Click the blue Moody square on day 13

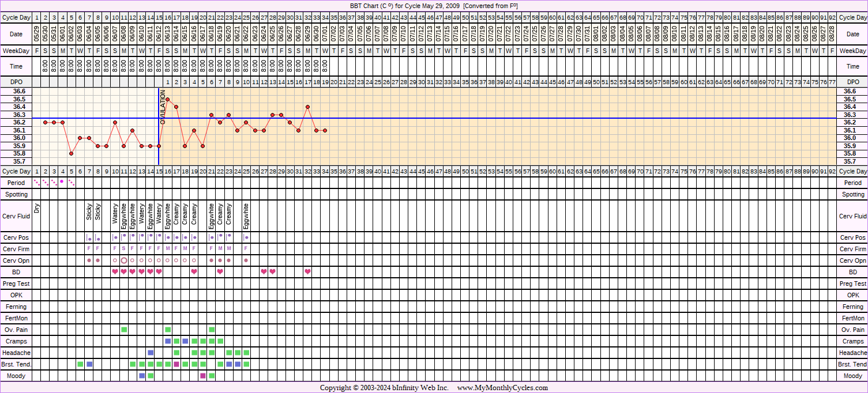(x=142, y=376)
